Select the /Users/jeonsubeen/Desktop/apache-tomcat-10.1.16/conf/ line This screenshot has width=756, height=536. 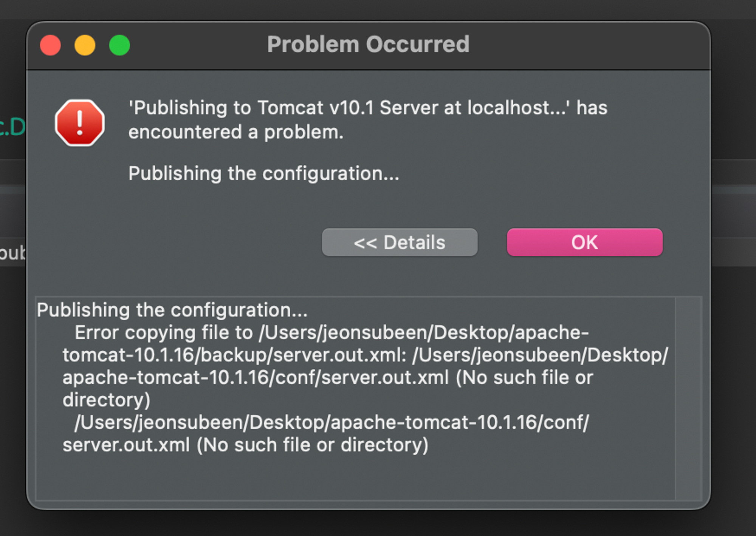click(332, 422)
